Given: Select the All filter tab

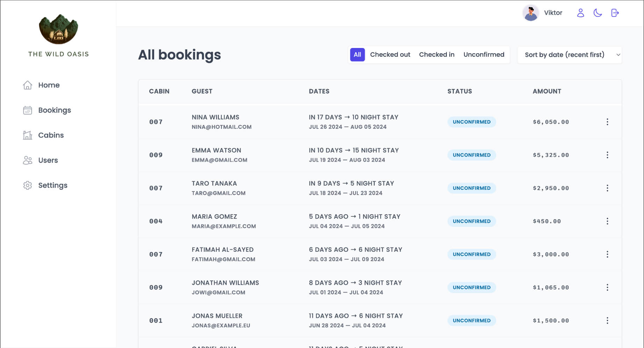Looking at the screenshot, I should (x=357, y=55).
